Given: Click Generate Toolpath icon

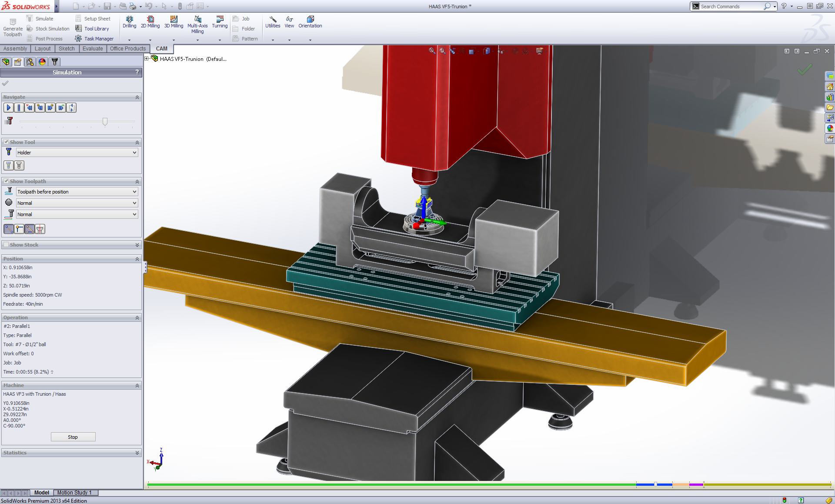Looking at the screenshot, I should [13, 28].
